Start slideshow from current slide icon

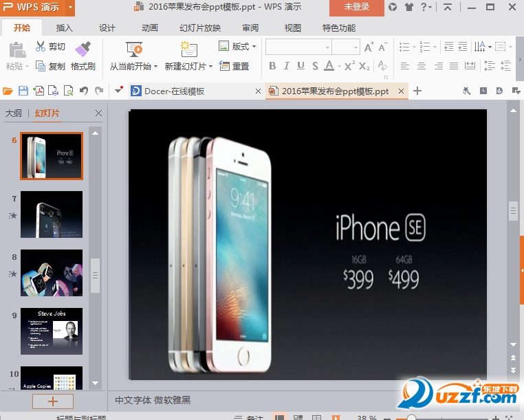pyautogui.click(x=134, y=49)
